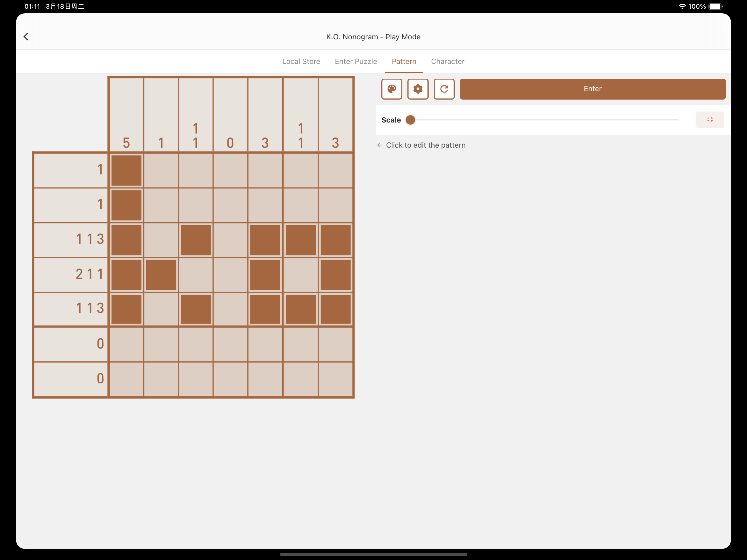Click the refresh pattern icon

point(444,89)
